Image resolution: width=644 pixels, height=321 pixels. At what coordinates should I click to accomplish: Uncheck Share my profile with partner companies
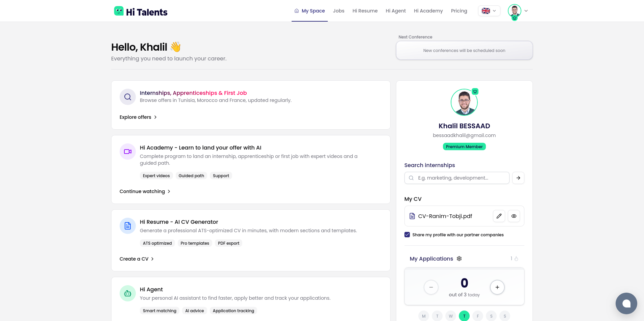click(407, 235)
